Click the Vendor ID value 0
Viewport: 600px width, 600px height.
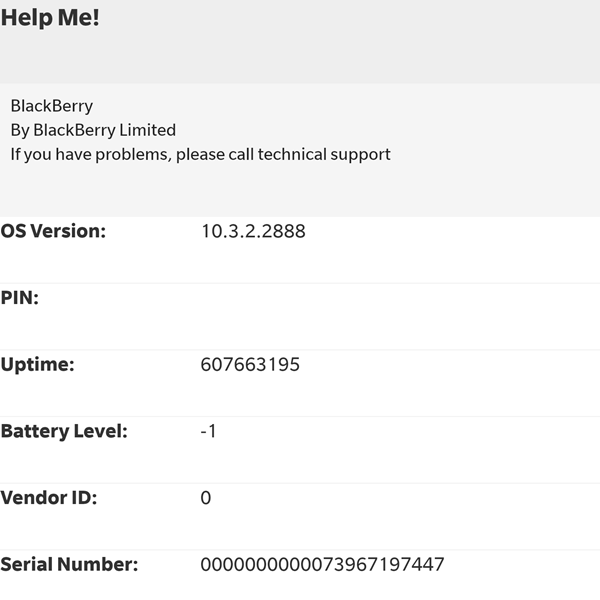click(206, 498)
